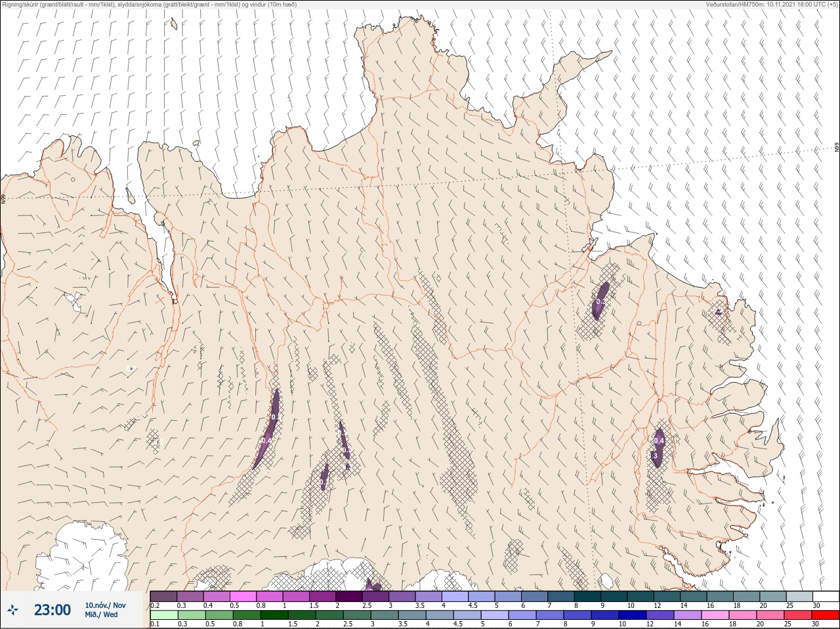Click the '10.nóv./ Nov' date text
Image resolution: width=840 pixels, height=629 pixels.
click(x=105, y=605)
